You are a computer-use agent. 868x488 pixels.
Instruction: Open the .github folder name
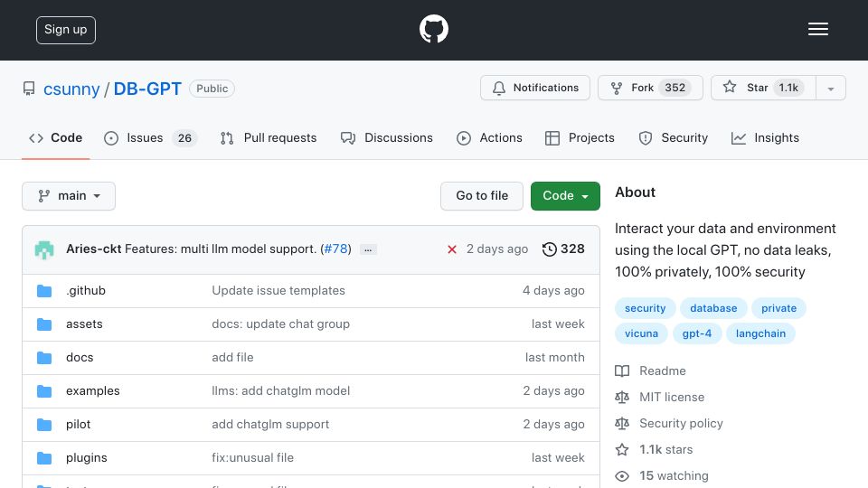[x=86, y=290]
